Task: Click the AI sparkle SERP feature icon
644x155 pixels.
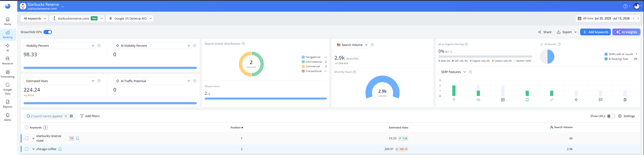Action: (576, 100)
